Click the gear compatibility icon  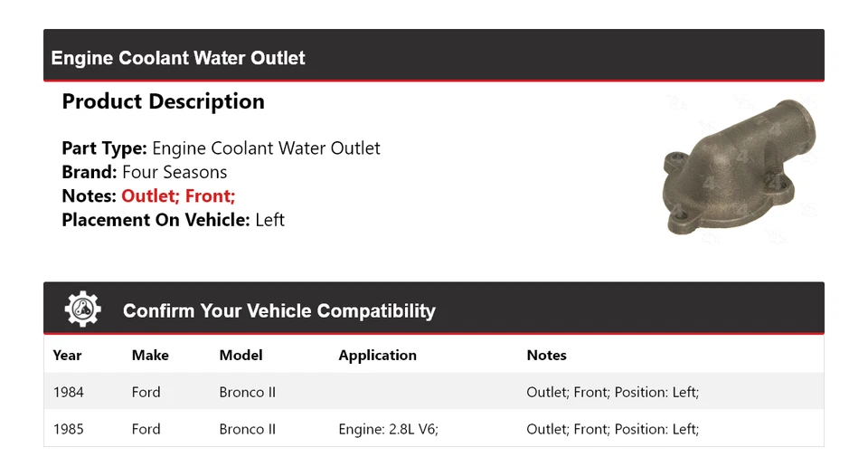click(x=82, y=309)
